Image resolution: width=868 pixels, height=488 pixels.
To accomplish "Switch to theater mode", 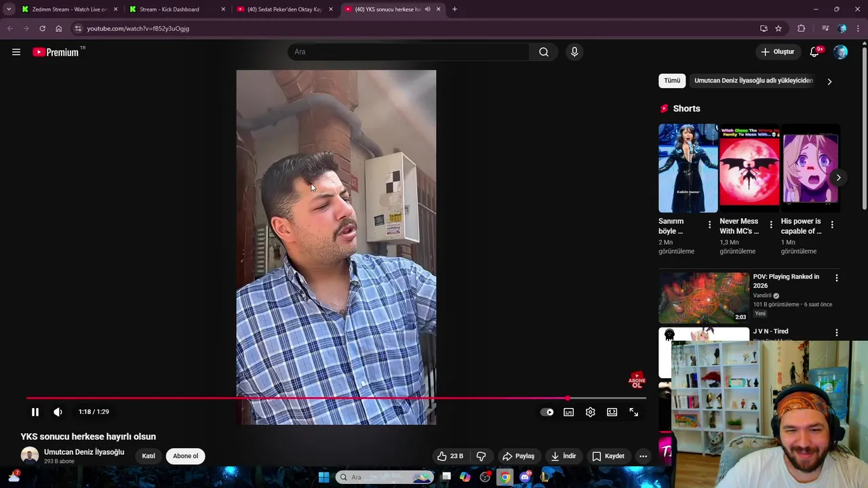I will pos(612,412).
